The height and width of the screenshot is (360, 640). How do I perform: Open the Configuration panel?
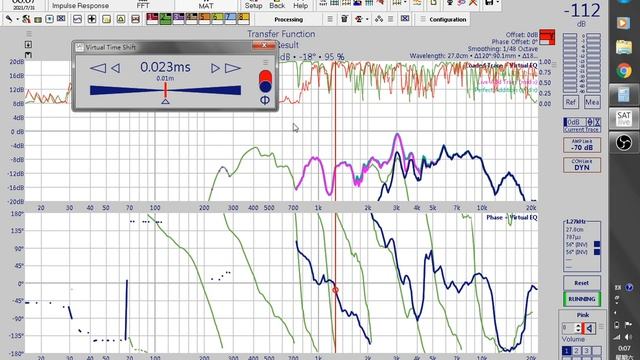[447, 19]
